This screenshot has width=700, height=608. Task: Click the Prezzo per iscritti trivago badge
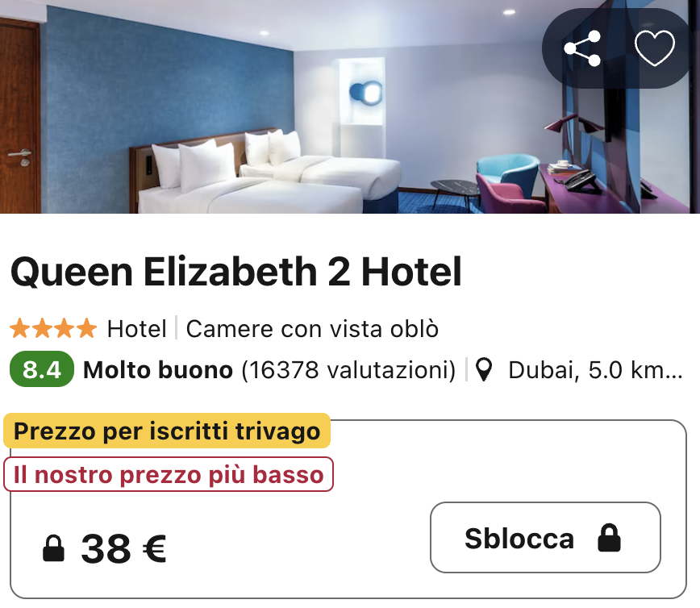167,431
